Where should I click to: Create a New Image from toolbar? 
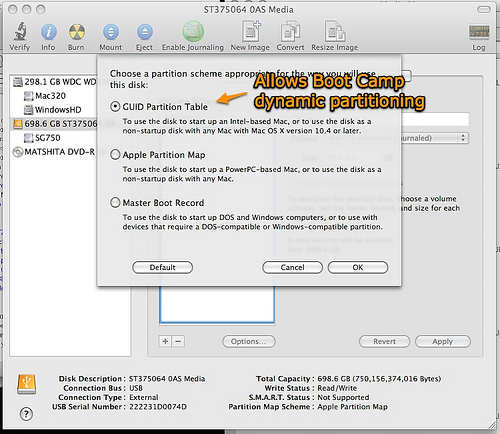(x=251, y=31)
